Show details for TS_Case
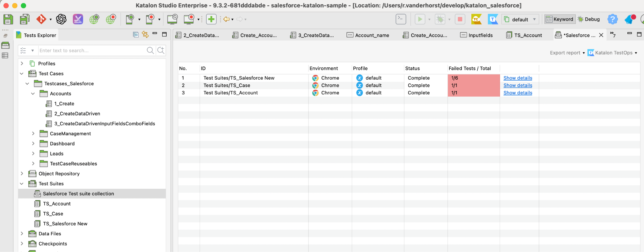 [518, 85]
